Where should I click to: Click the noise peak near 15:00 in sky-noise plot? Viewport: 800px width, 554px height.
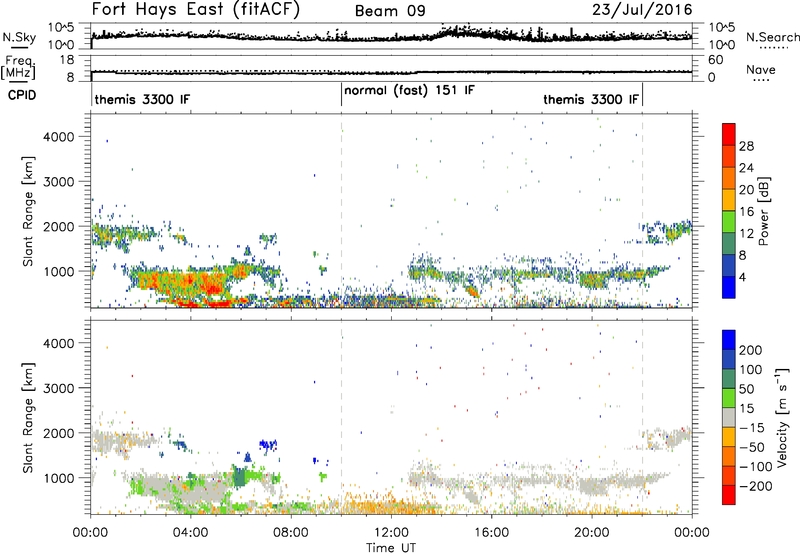click(x=459, y=31)
